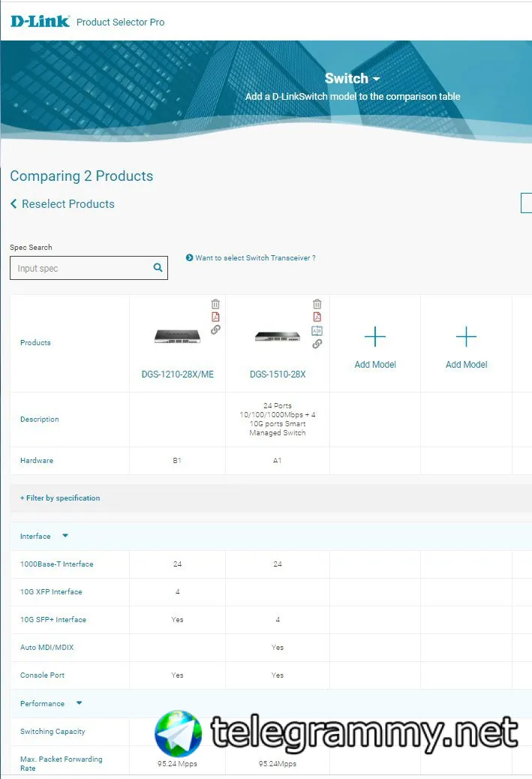Delete DGS-1210-28X/ME with trash icon
The width and height of the screenshot is (532, 779).
(215, 304)
